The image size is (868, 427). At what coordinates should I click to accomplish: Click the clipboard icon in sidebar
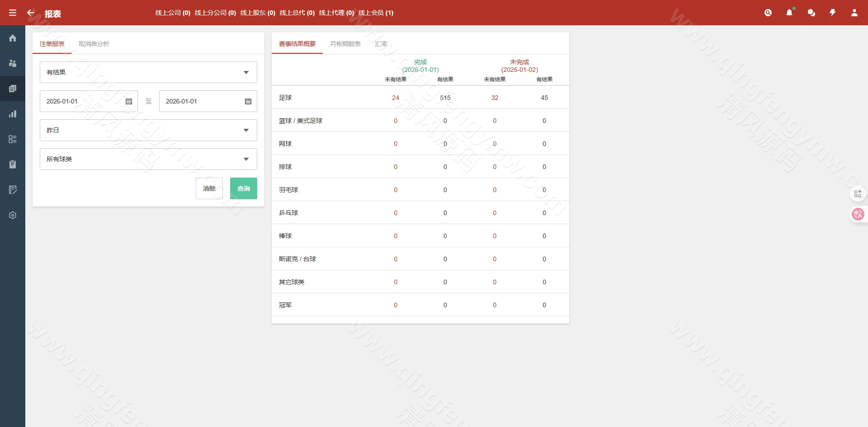click(13, 164)
